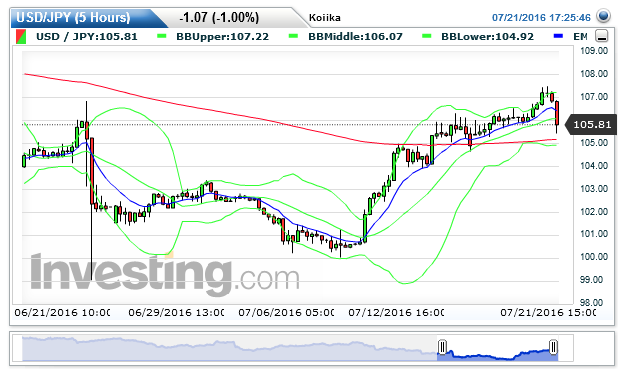Click the 07/06/2016 05:00 date label

point(286,313)
